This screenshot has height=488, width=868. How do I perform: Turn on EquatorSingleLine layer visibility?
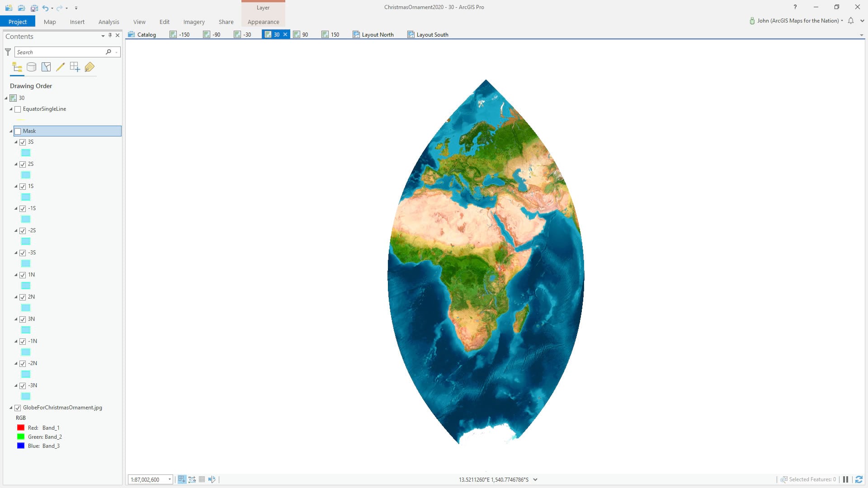pyautogui.click(x=18, y=109)
